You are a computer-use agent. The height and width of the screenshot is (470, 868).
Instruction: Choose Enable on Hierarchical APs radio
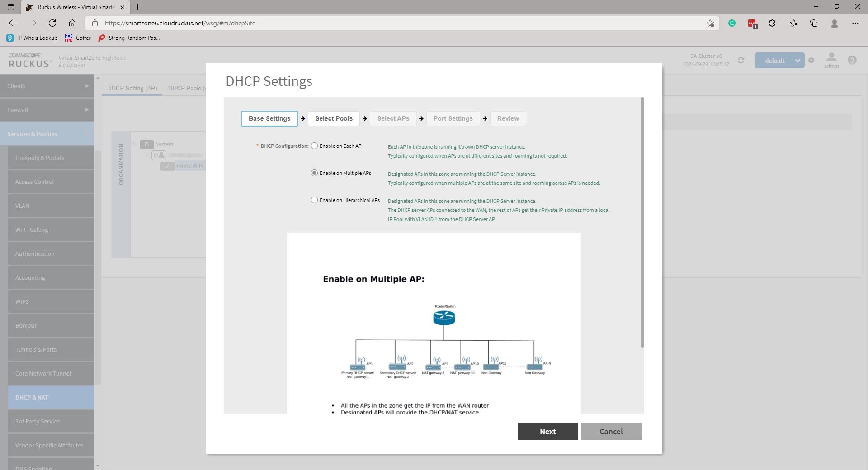pos(315,200)
